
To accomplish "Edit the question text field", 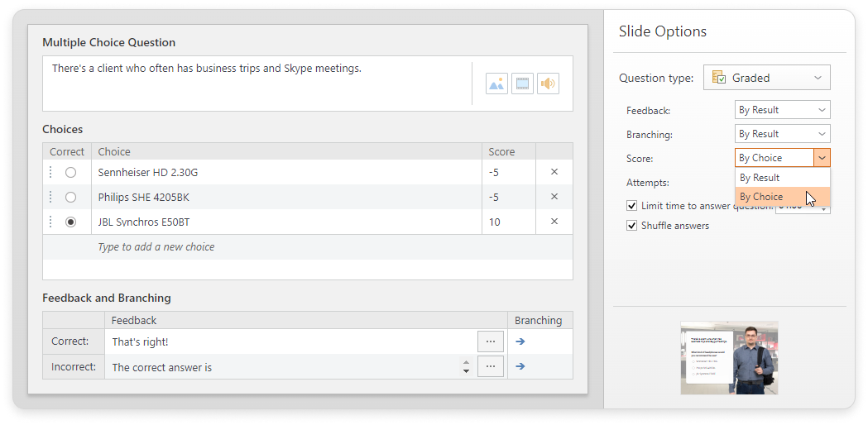I will point(257,84).
